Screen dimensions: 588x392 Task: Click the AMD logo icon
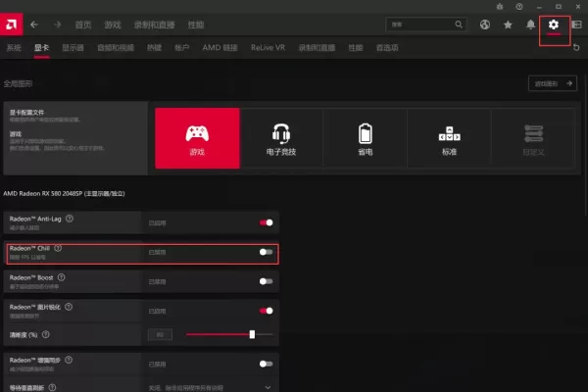[11, 24]
